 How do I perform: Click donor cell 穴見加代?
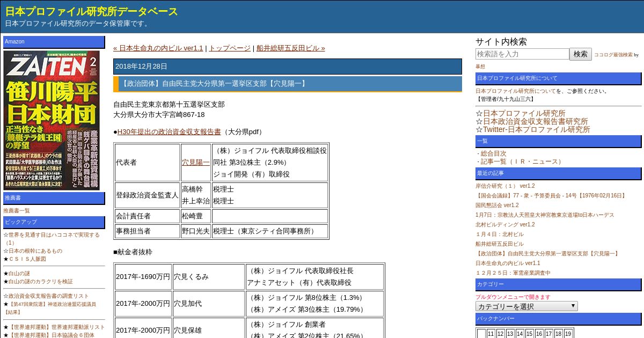[x=209, y=304]
